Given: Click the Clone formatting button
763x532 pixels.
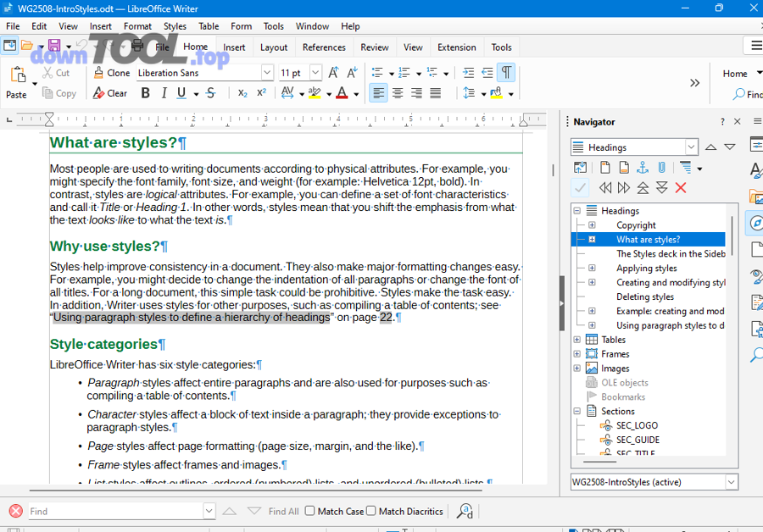Looking at the screenshot, I should 112,73.
